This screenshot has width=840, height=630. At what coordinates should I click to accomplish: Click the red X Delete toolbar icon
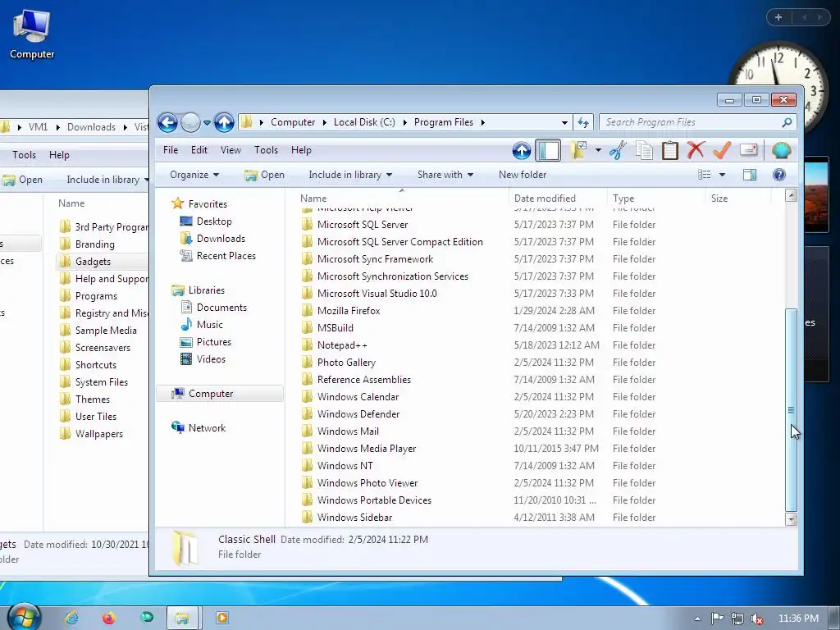tap(696, 151)
